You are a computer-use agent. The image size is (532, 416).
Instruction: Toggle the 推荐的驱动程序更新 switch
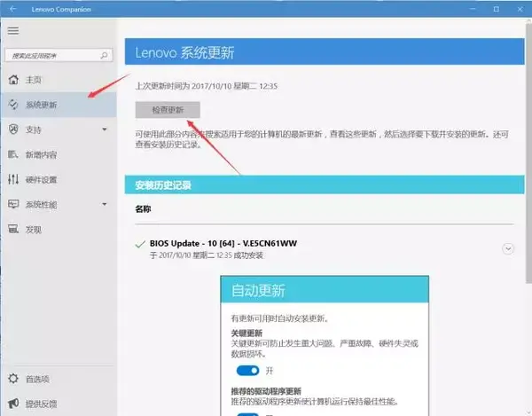point(247,414)
